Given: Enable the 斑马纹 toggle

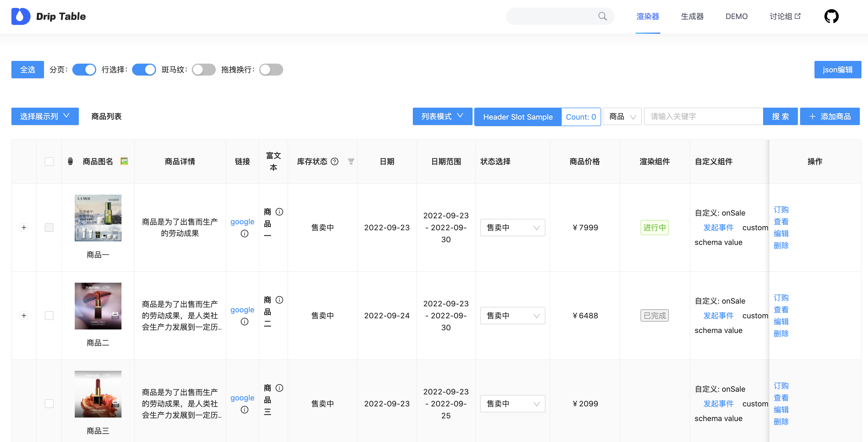Looking at the screenshot, I should (204, 69).
